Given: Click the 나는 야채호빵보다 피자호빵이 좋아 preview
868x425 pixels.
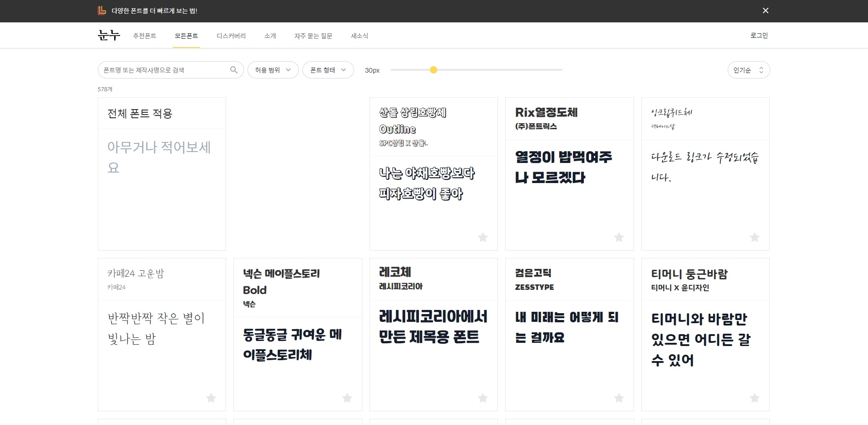Looking at the screenshot, I should (x=427, y=183).
